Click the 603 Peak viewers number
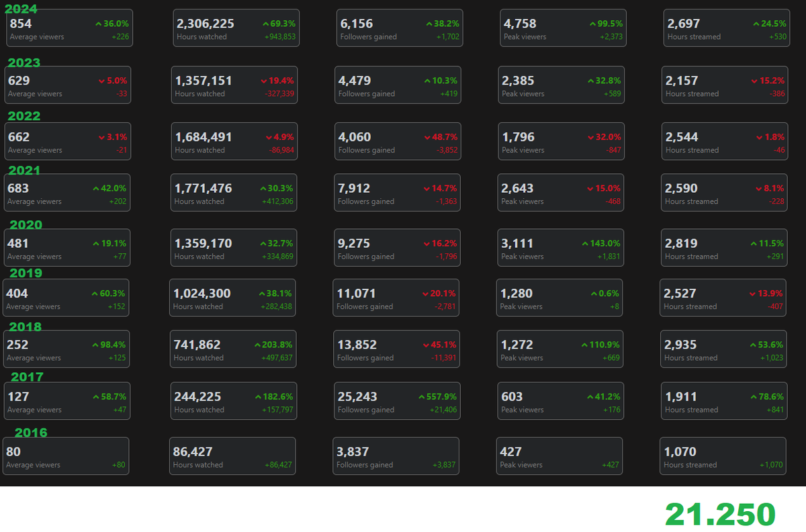The height and width of the screenshot is (532, 806). [512, 397]
